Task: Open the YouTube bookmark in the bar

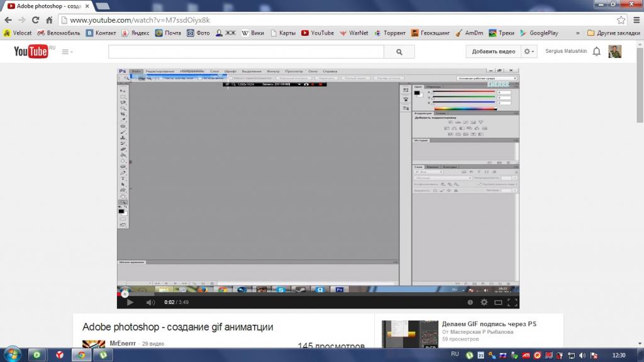Action: click(x=318, y=33)
